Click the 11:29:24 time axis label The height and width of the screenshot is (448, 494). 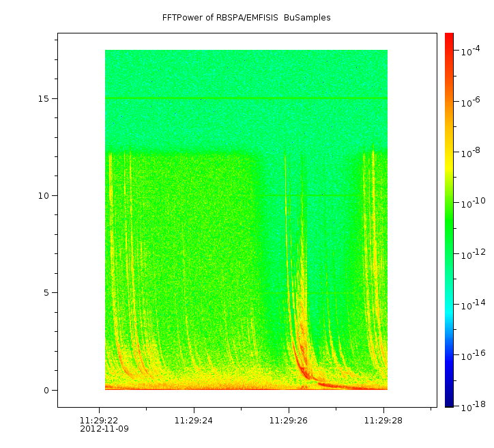click(194, 421)
